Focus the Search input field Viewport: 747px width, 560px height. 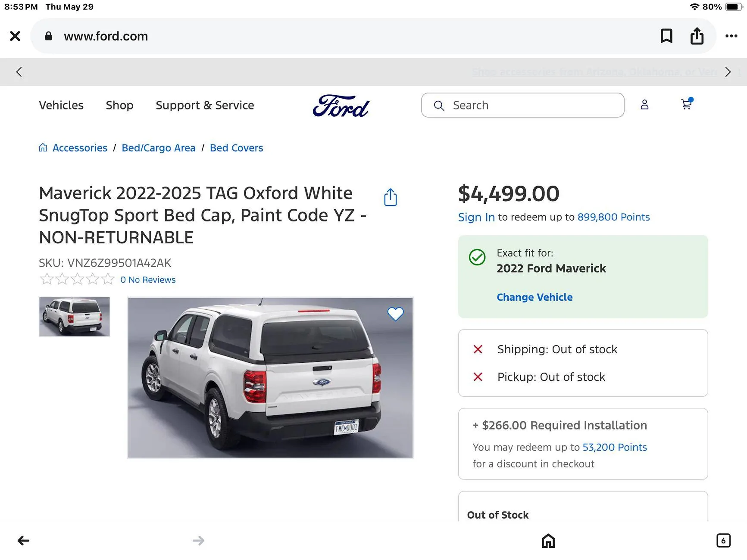click(522, 105)
